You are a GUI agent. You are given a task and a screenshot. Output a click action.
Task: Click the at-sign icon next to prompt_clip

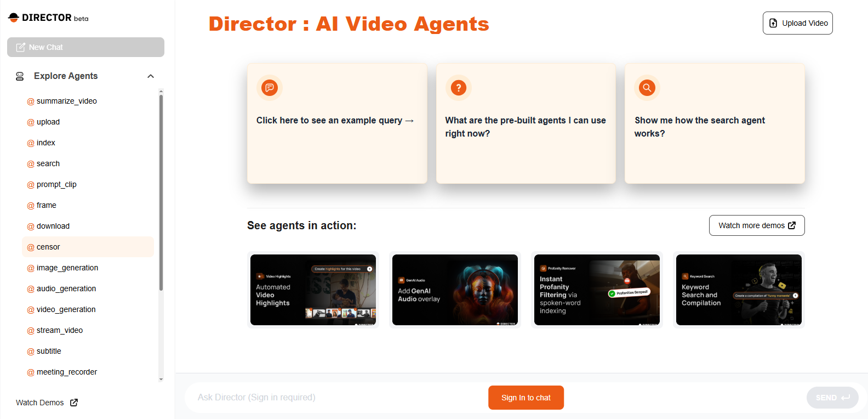click(x=31, y=185)
